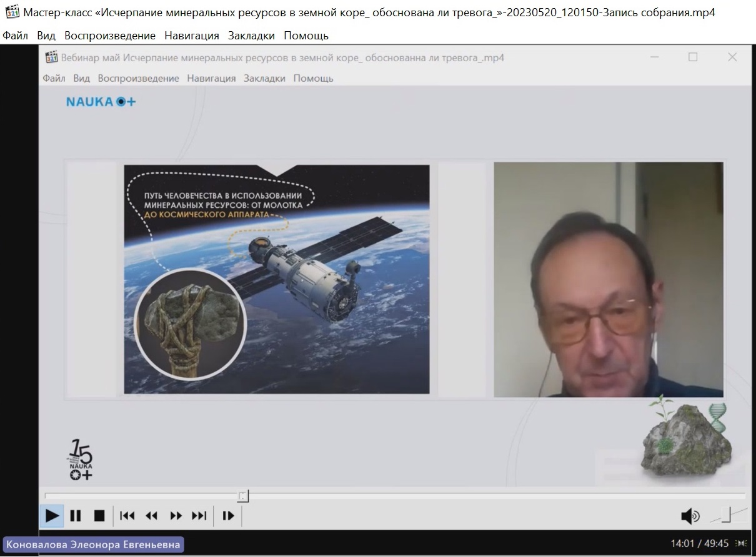756x557 pixels.
Task: Minimize the inner Вебинар window
Action: pos(653,57)
